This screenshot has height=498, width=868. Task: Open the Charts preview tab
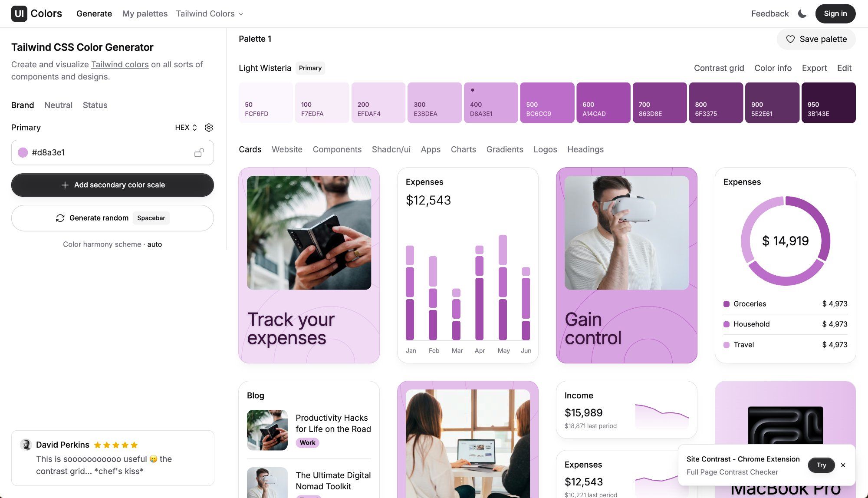click(463, 149)
